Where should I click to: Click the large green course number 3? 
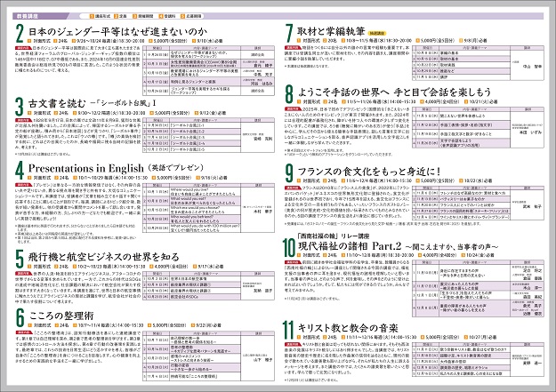pyautogui.click(x=20, y=107)
